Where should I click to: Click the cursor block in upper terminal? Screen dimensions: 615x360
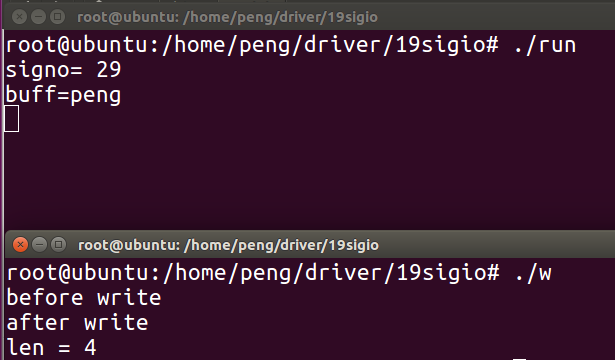coord(12,119)
